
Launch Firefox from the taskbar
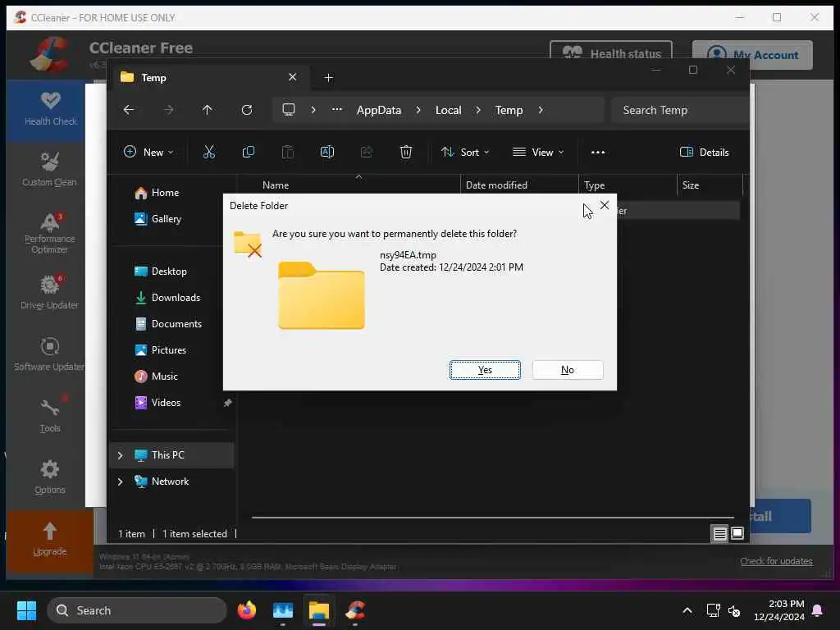(247, 610)
